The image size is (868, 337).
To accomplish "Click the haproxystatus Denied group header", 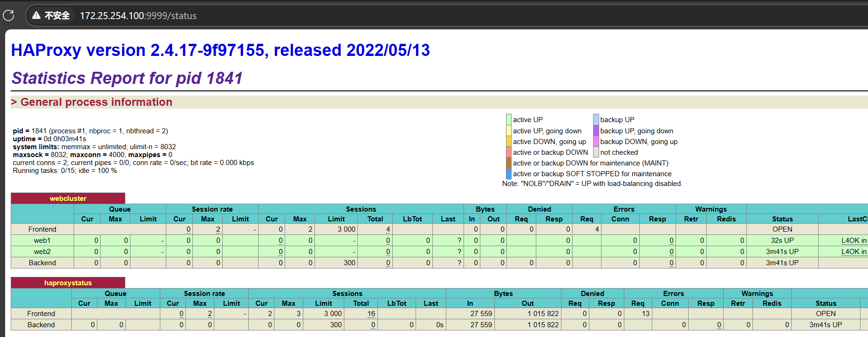I will point(592,294).
